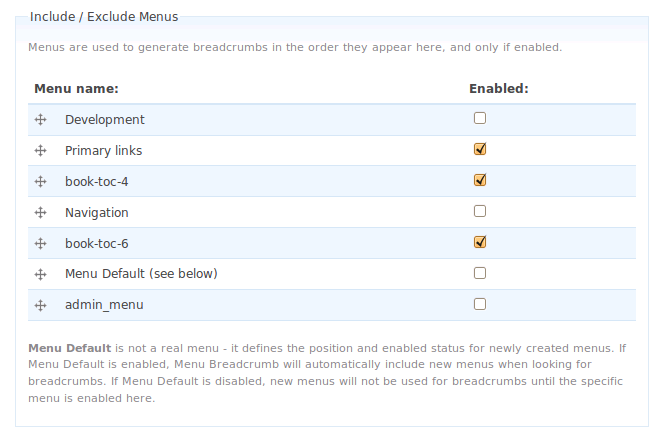The height and width of the screenshot is (445, 661).
Task: Click the Enabled column header
Action: click(x=498, y=88)
